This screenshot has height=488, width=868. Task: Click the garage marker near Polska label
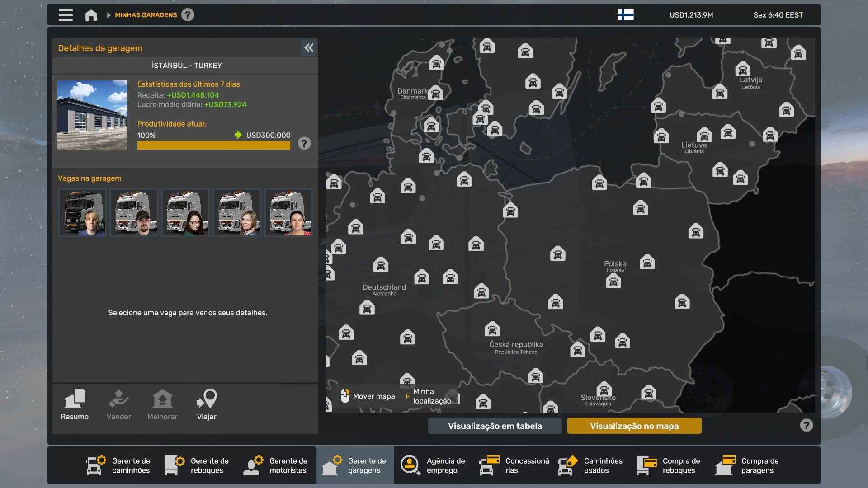tap(613, 282)
